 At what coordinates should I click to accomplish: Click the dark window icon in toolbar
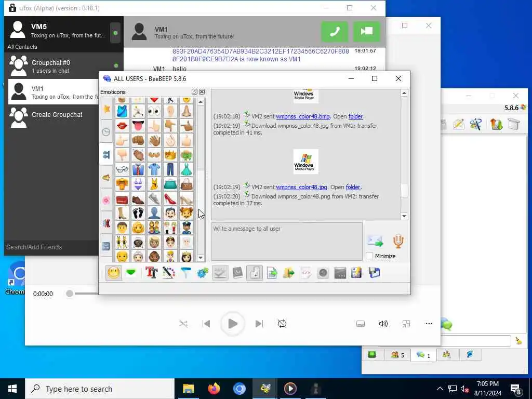tap(340, 273)
